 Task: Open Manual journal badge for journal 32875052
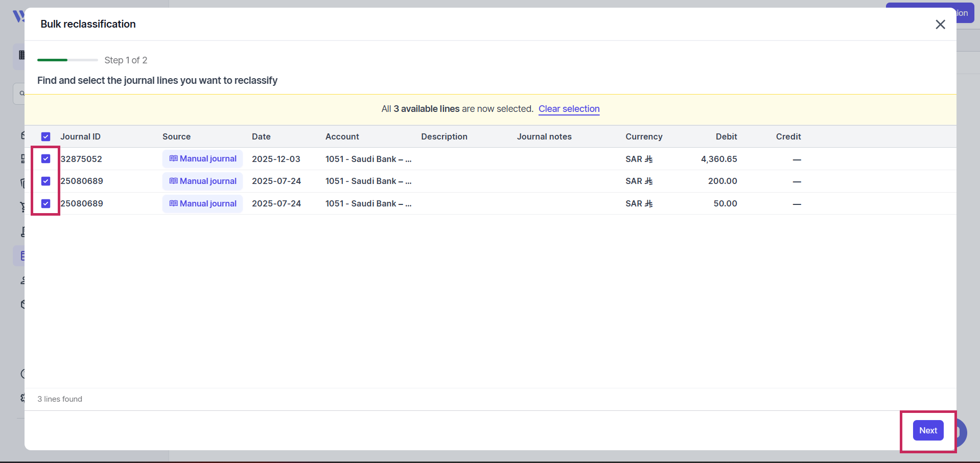[203, 159]
